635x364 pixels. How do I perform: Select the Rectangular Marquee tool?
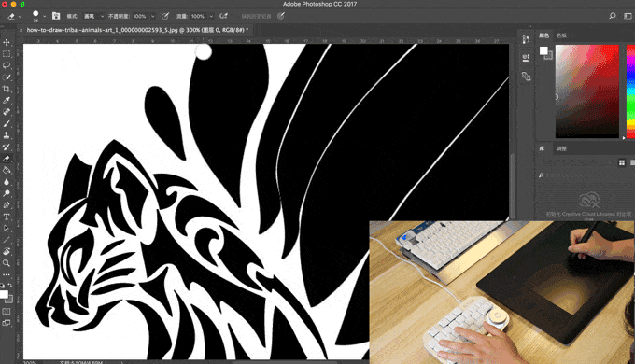tap(7, 54)
